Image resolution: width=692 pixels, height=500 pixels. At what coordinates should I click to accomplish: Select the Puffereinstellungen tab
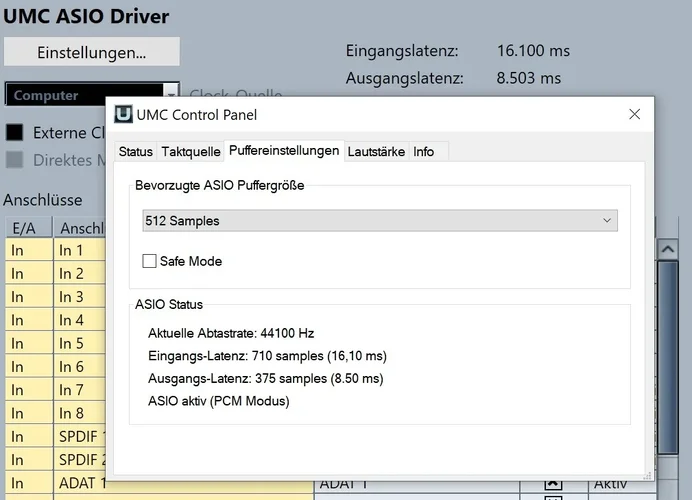tap(284, 150)
